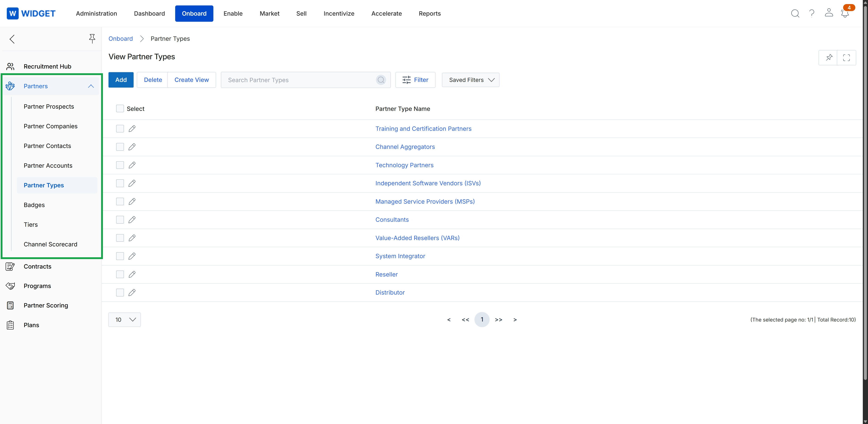Check the Training and Certification Partners checkbox
Viewport: 868px width, 424px height.
coord(120,129)
